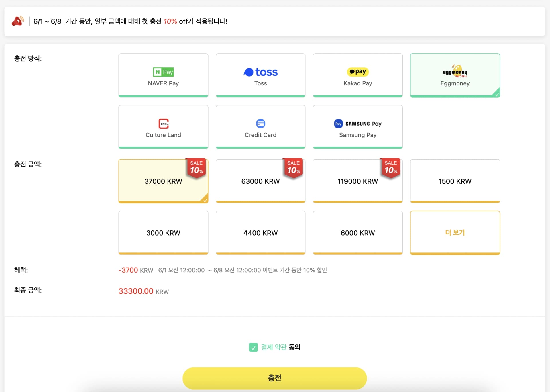550x392 pixels.
Task: Click SALE 10% badge on 119000 KRW
Action: tap(390, 168)
